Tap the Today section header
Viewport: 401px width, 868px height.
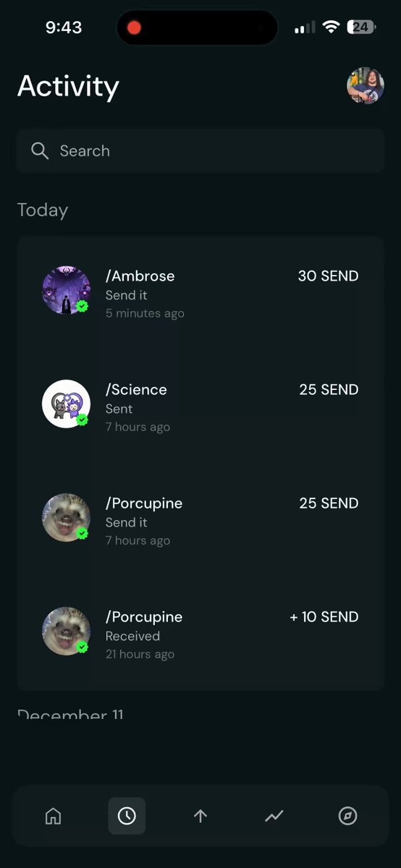43,210
